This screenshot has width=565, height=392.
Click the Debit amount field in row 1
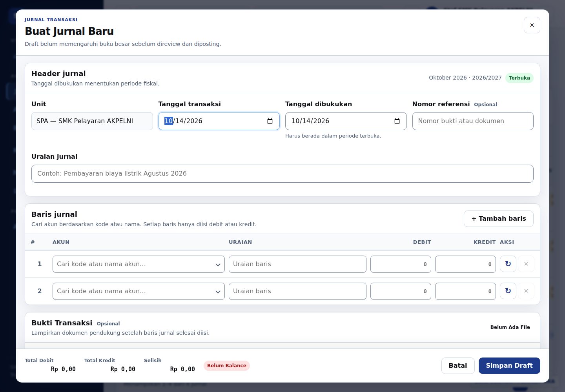(x=401, y=264)
